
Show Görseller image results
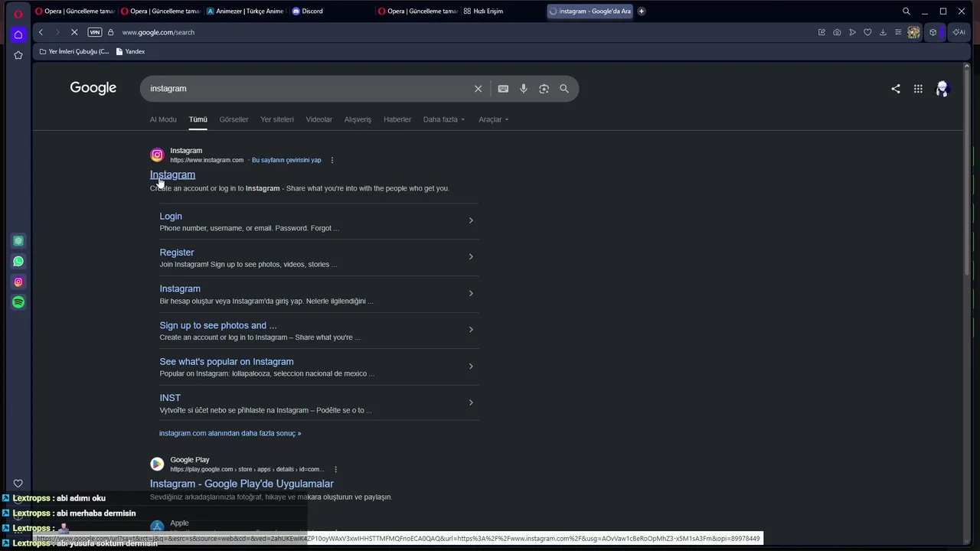pyautogui.click(x=234, y=119)
